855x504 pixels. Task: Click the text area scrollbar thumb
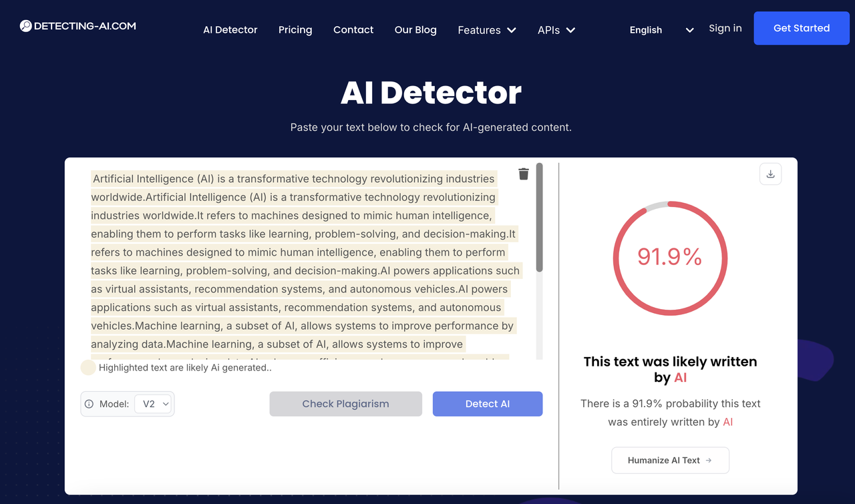click(540, 218)
